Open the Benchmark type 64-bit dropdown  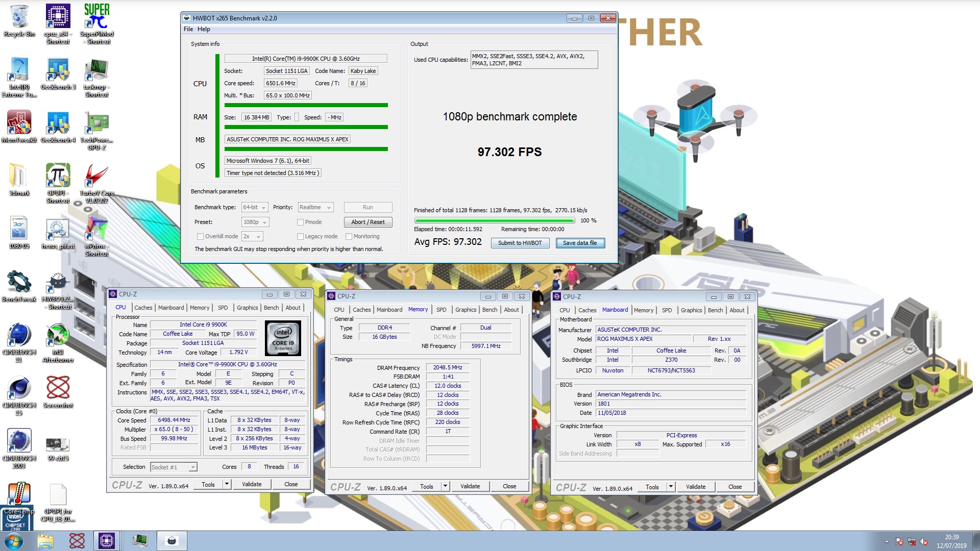click(255, 207)
